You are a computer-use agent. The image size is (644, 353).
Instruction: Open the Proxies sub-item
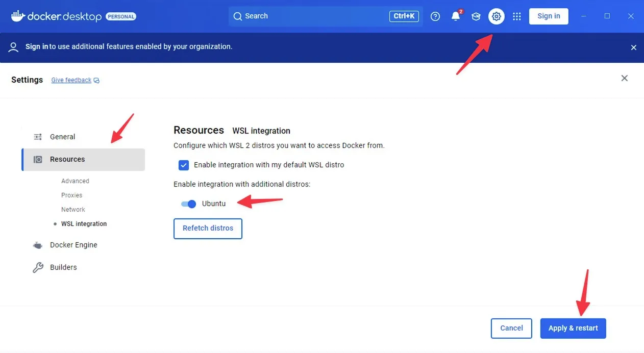(x=71, y=195)
